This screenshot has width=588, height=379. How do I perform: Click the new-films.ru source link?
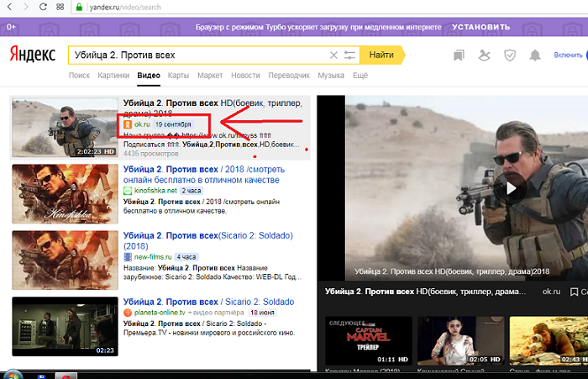coord(153,257)
